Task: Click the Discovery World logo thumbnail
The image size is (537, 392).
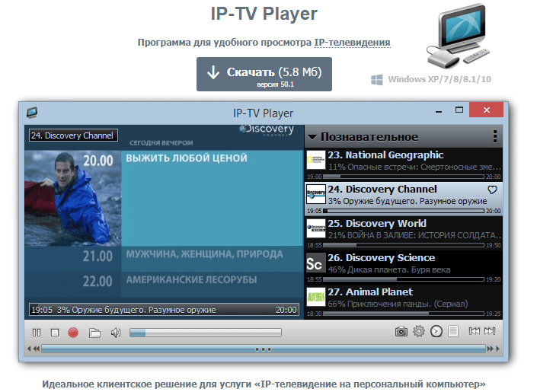Action: (316, 228)
